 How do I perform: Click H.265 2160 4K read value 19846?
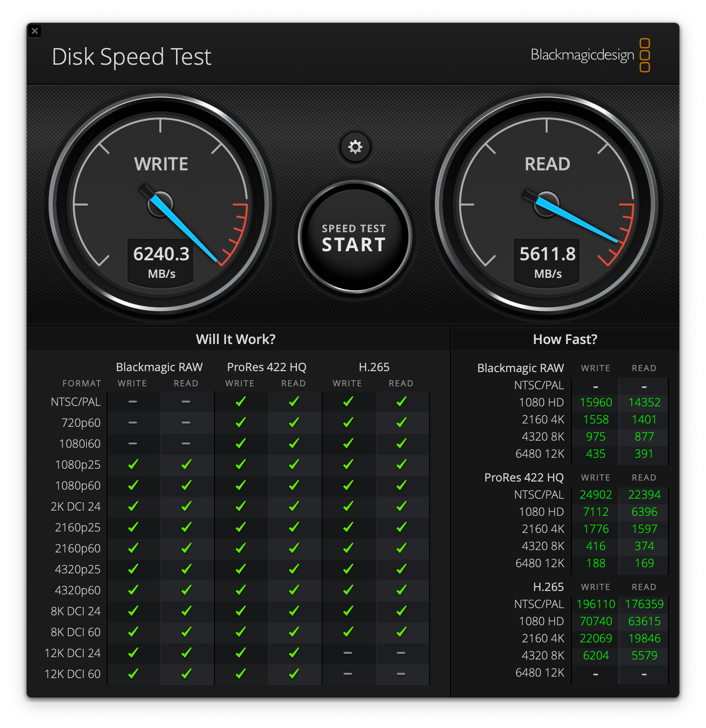click(x=644, y=639)
